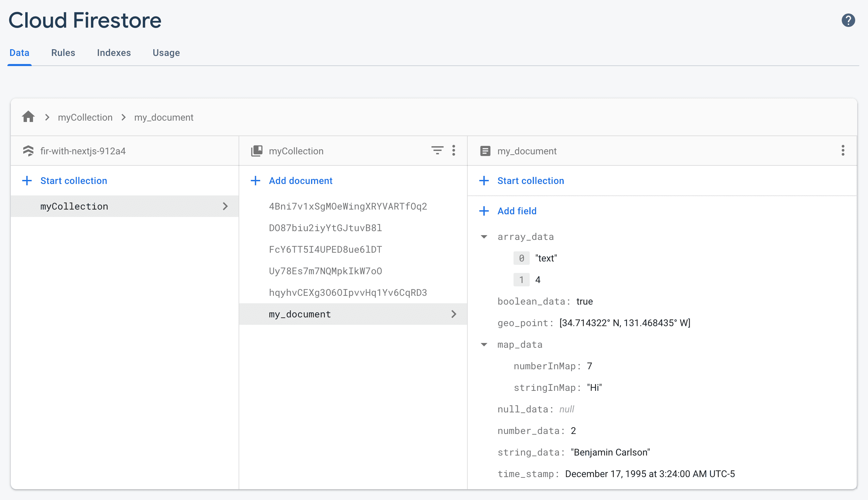
Task: Open document DO87biu2iyYtGJtuvB8l
Action: click(325, 228)
